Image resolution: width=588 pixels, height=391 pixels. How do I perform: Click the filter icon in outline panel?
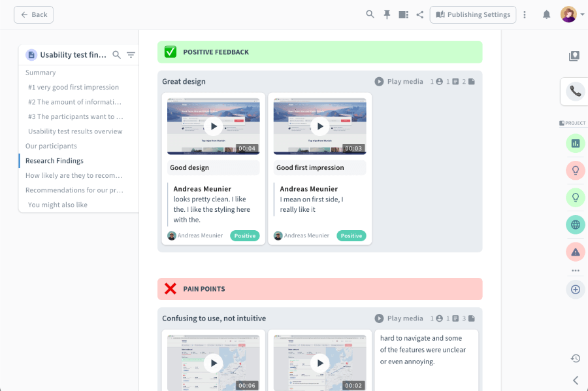[131, 55]
